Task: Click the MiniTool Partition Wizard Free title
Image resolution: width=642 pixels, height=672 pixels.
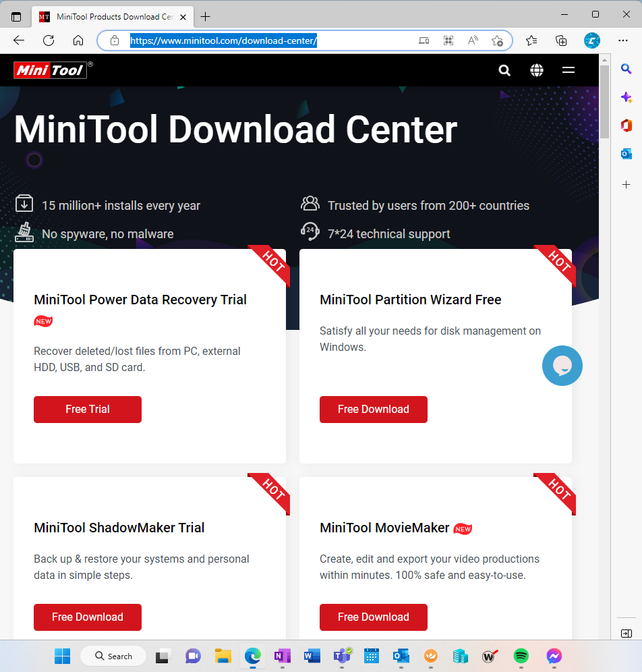Action: 410,300
